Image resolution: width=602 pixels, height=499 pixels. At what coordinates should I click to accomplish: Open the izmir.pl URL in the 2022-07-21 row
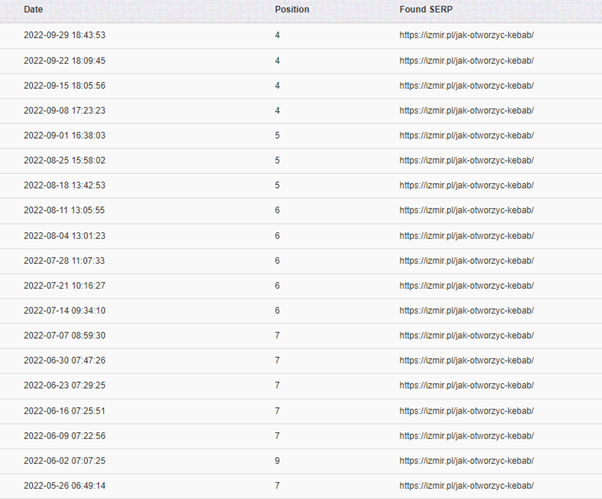point(466,286)
